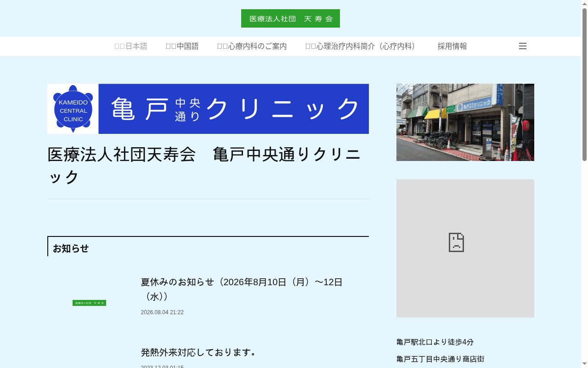The image size is (588, 368).
Task: Open 心理治疗内科简介（心疗内科） menu item
Action: point(362,46)
